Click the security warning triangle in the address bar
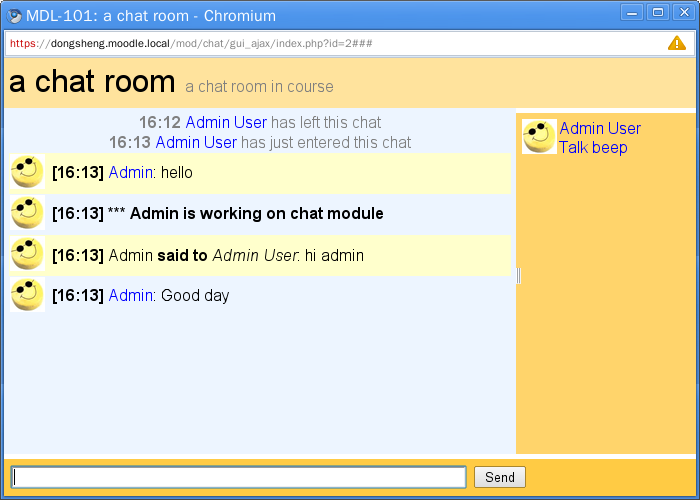The image size is (700, 500). click(676, 43)
